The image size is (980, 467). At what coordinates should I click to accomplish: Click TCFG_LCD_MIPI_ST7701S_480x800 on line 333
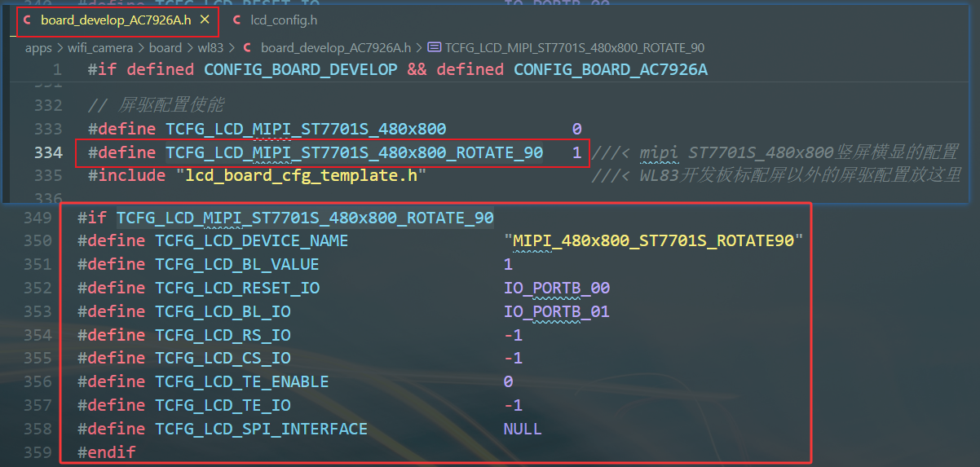click(x=307, y=129)
